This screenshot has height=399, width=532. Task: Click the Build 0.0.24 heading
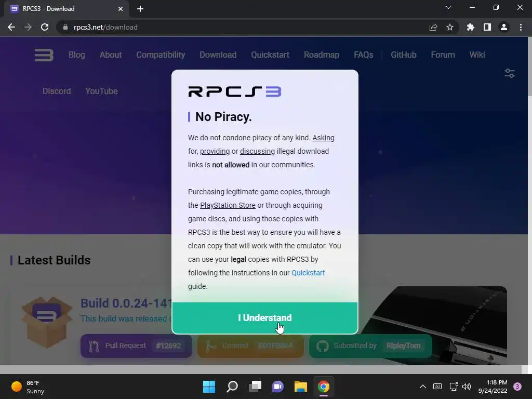click(x=126, y=303)
